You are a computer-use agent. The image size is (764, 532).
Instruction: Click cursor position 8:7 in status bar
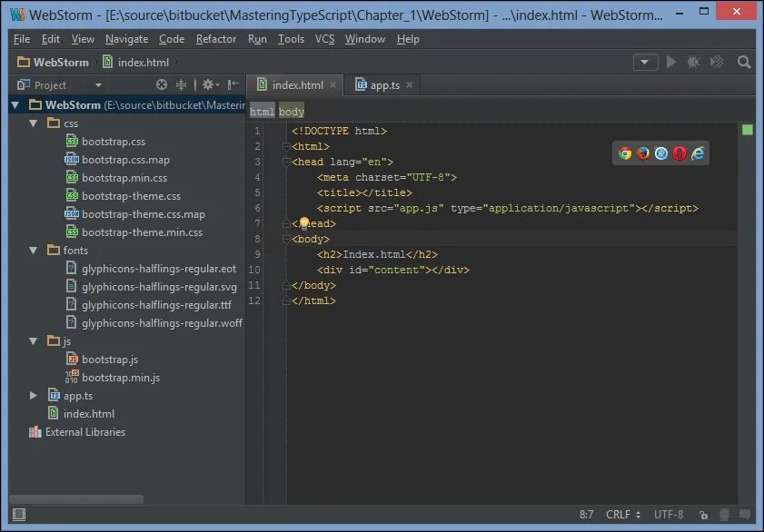pyautogui.click(x=586, y=515)
